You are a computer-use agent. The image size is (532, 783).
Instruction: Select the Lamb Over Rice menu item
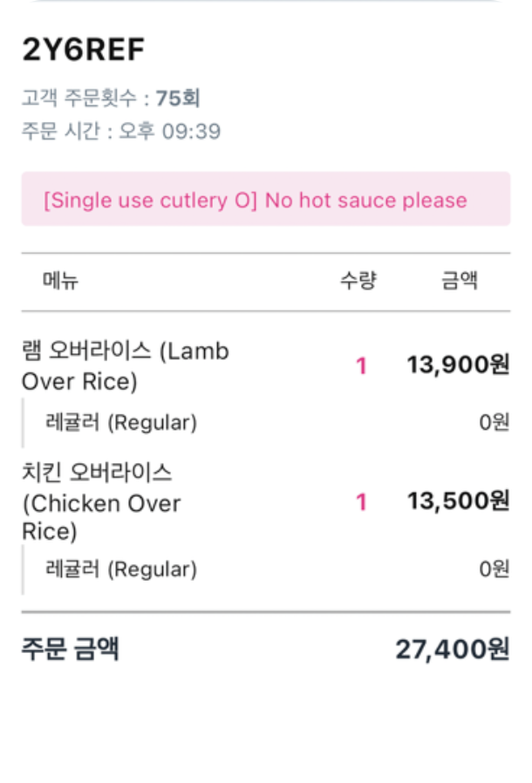point(125,366)
